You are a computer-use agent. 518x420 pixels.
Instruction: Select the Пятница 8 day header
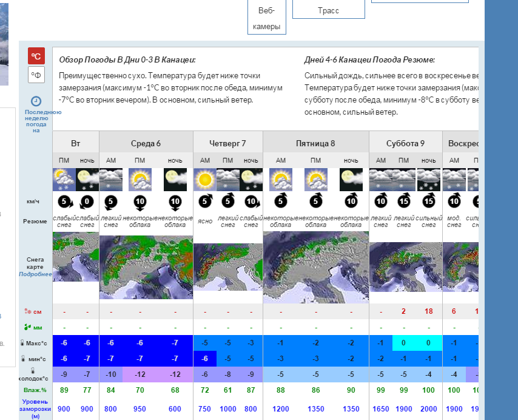pyautogui.click(x=316, y=143)
